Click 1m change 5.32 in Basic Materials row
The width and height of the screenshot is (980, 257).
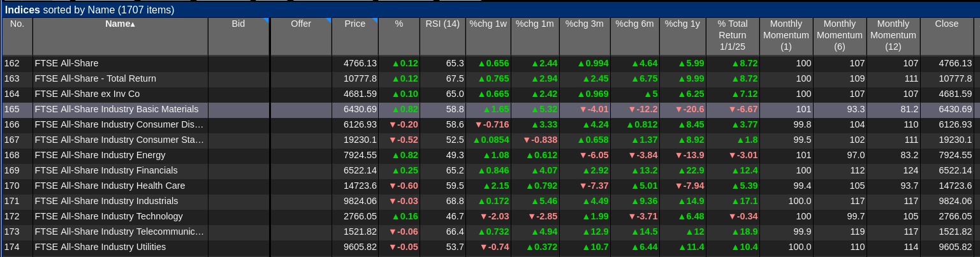point(543,109)
